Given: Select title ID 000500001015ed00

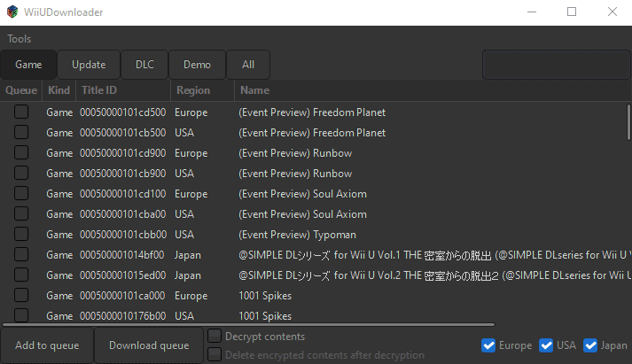Looking at the screenshot, I should tap(123, 275).
